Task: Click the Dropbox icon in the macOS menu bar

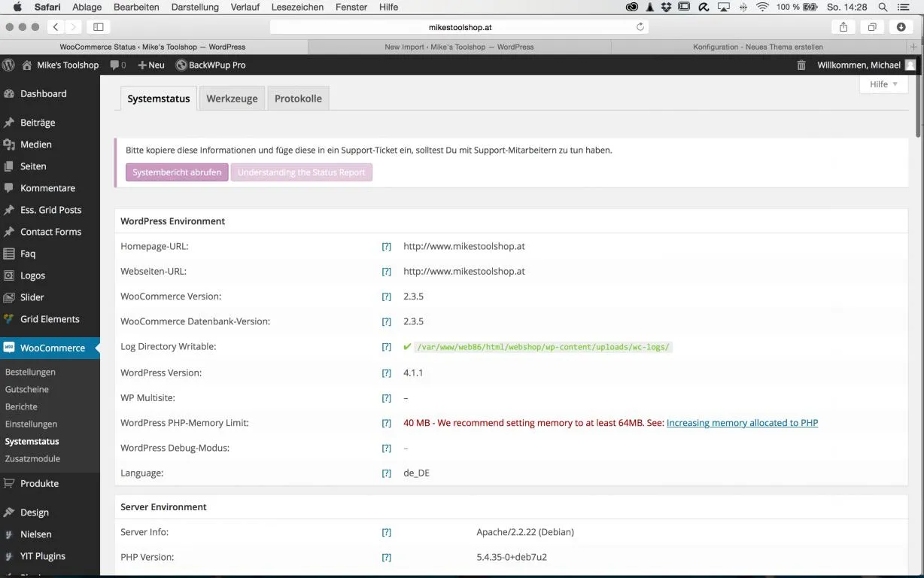Action: pos(666,7)
